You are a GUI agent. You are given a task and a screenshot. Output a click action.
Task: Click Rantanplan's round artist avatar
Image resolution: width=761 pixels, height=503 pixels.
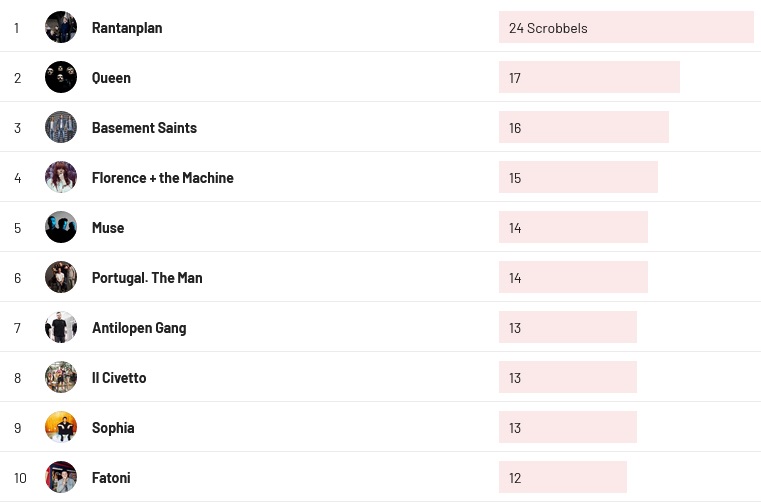tap(61, 27)
